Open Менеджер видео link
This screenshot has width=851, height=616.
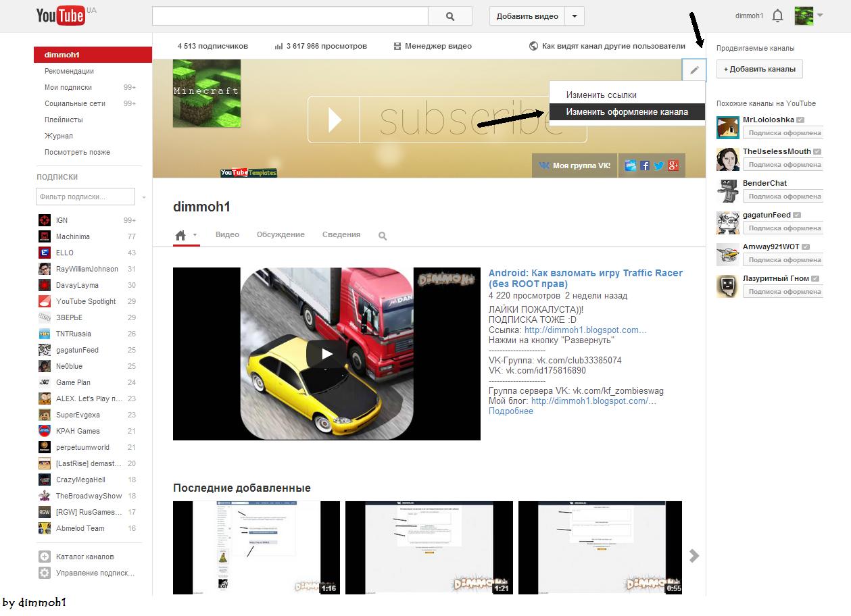tap(433, 46)
